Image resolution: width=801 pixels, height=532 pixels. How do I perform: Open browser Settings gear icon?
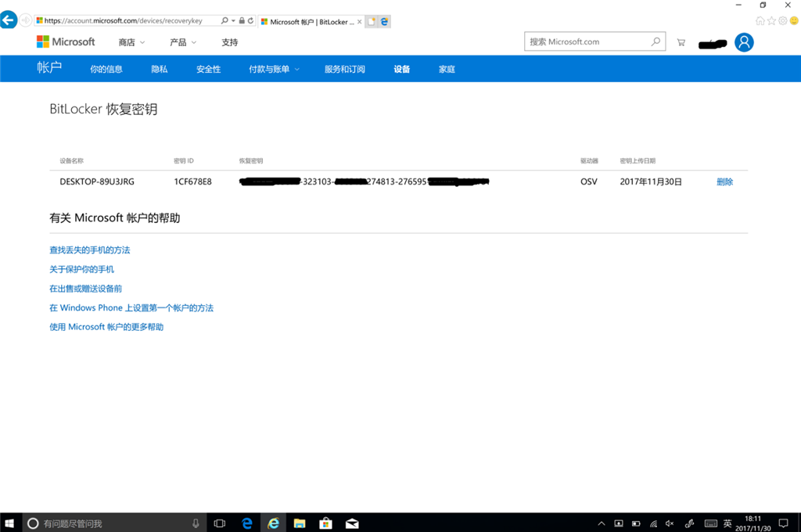click(x=782, y=20)
